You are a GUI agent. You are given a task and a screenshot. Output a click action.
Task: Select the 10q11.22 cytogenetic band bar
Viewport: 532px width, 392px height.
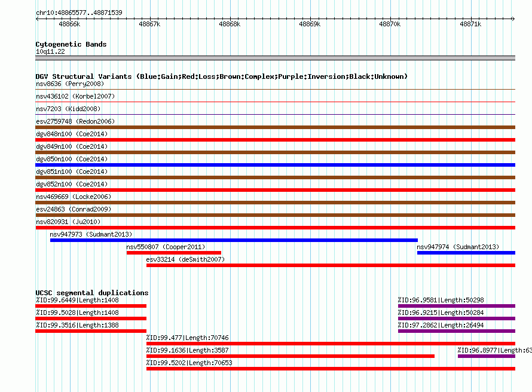[x=275, y=58]
